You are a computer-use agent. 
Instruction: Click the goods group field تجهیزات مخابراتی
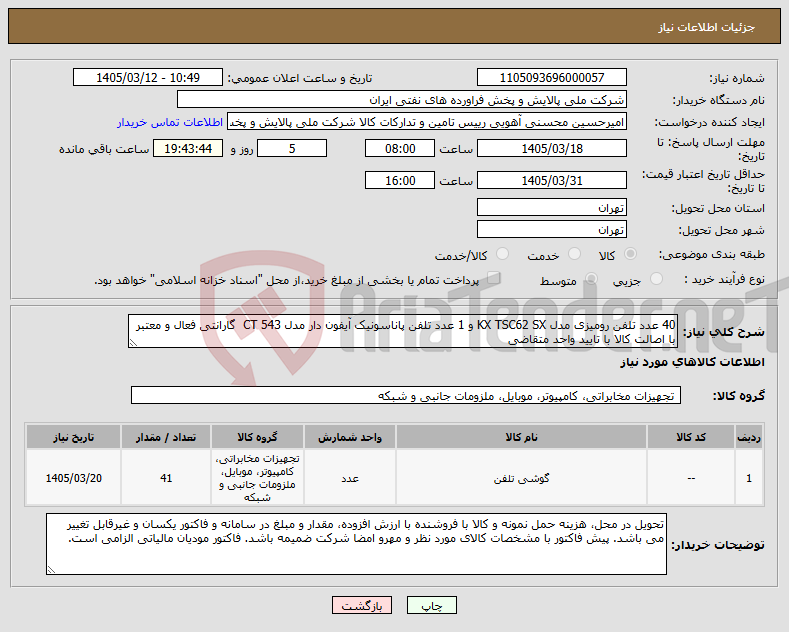[406, 396]
